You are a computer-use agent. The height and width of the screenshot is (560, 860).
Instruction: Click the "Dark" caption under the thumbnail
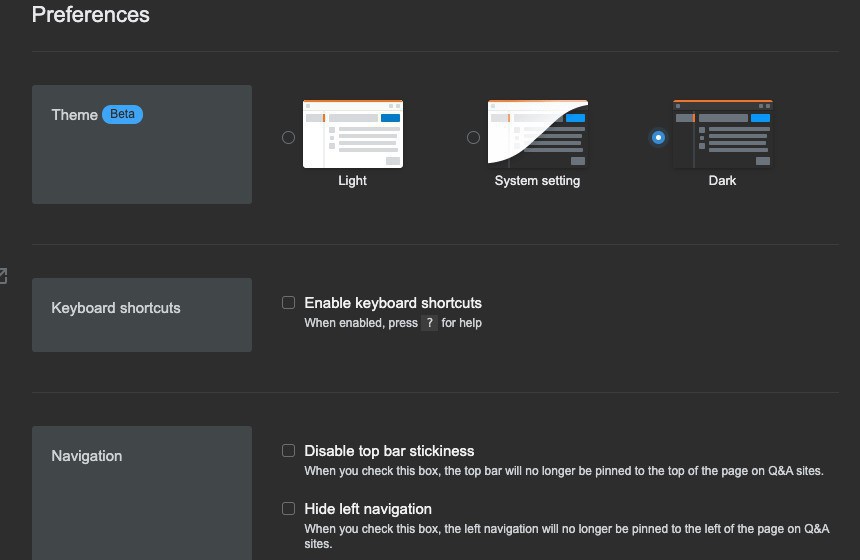pyautogui.click(x=722, y=181)
